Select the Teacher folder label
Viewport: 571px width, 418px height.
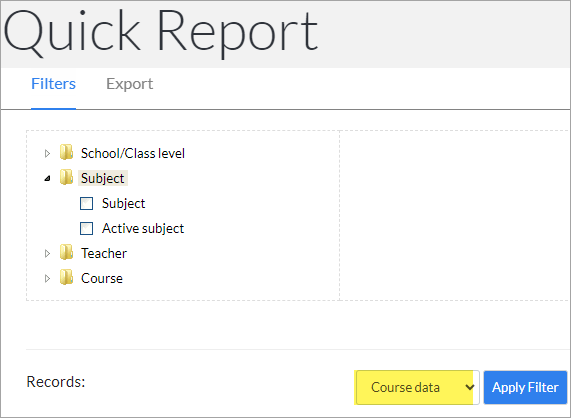104,253
